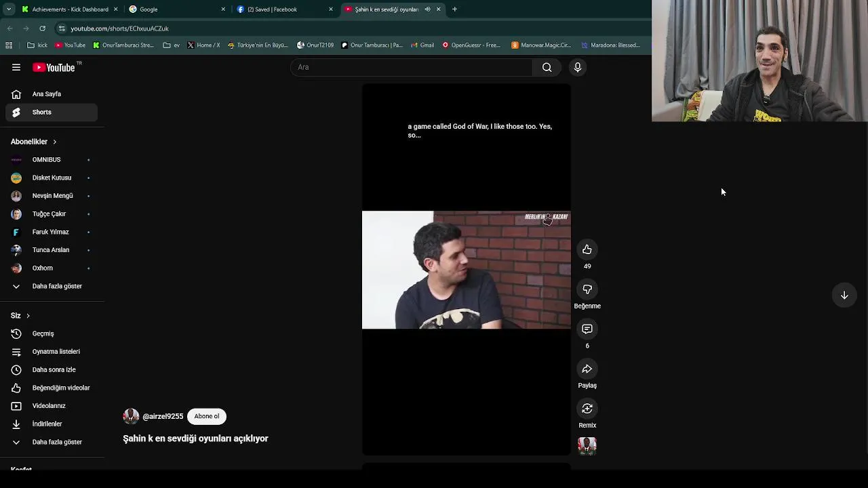This screenshot has width=868, height=488.
Task: Open the sound thumbnail under Remix
Action: (x=587, y=446)
